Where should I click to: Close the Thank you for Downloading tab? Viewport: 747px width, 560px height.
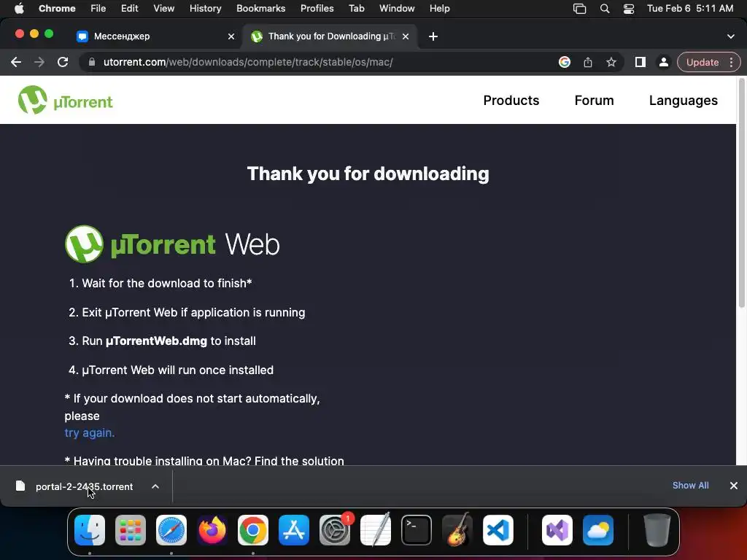coord(406,36)
